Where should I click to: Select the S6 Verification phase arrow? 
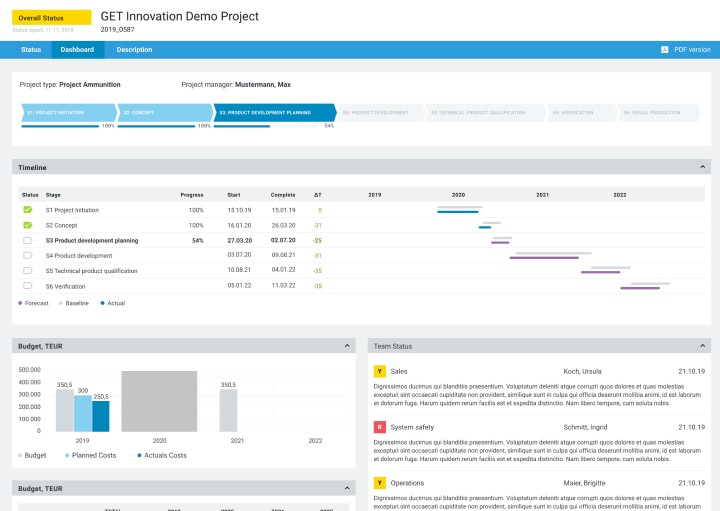(x=581, y=112)
